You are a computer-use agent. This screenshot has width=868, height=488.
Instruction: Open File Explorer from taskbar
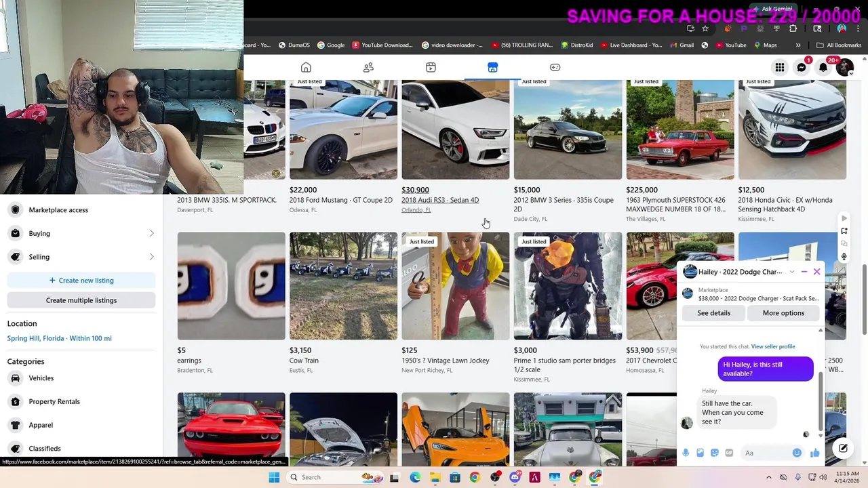[x=435, y=477]
